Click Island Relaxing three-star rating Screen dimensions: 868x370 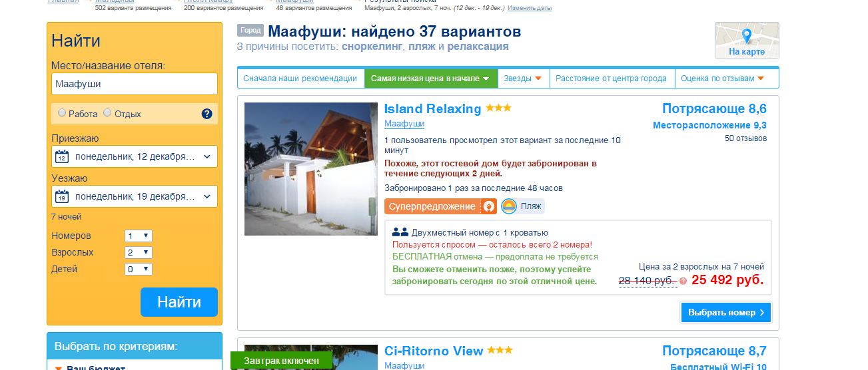tap(498, 108)
